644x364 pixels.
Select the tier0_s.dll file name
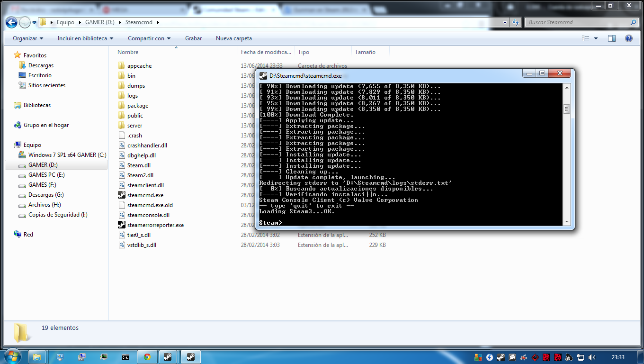coord(139,235)
